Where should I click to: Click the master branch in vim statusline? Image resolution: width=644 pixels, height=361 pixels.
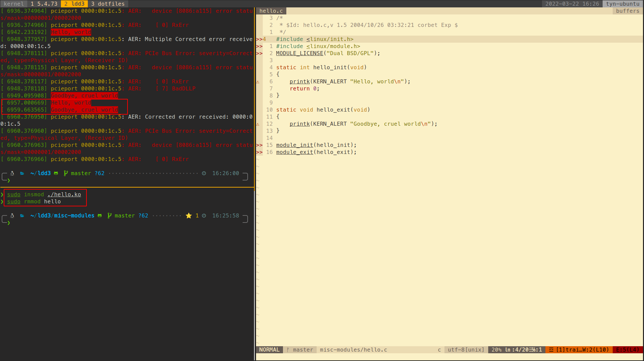click(300, 350)
